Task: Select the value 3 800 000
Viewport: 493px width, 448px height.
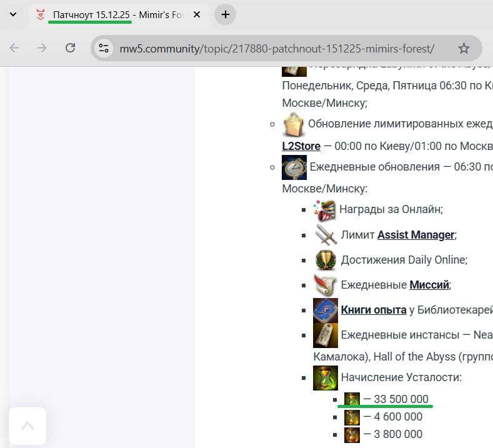Action: point(398,434)
